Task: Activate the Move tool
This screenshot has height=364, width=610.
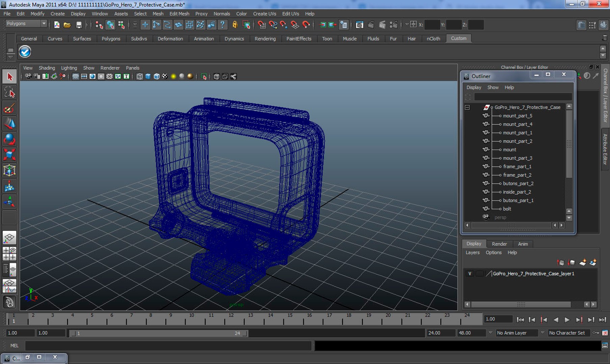Action: pyautogui.click(x=9, y=124)
